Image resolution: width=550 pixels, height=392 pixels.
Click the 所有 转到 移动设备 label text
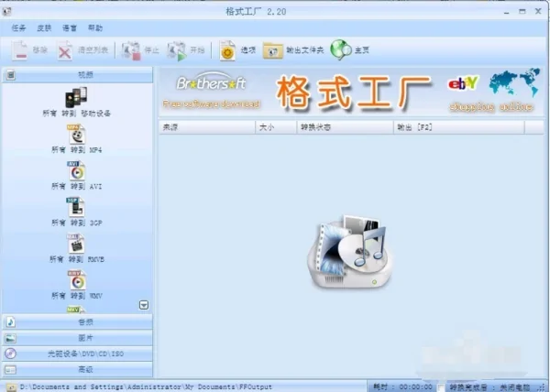tap(76, 114)
